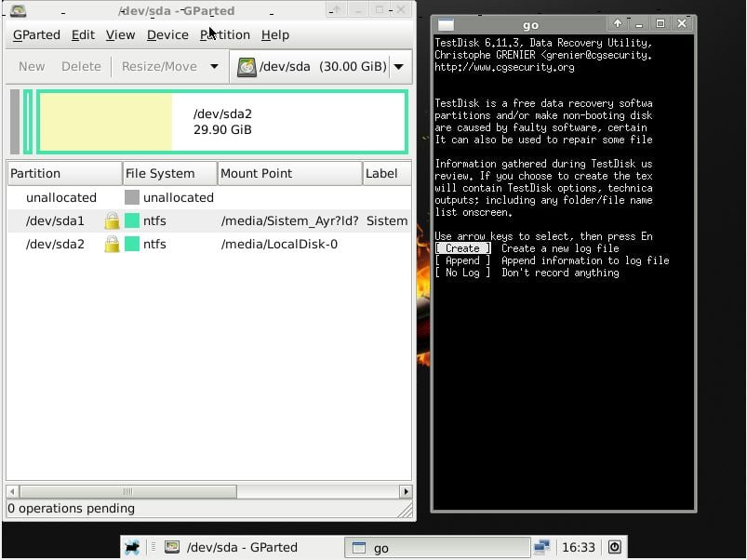Click the start menu icon in the taskbar

coord(132,547)
